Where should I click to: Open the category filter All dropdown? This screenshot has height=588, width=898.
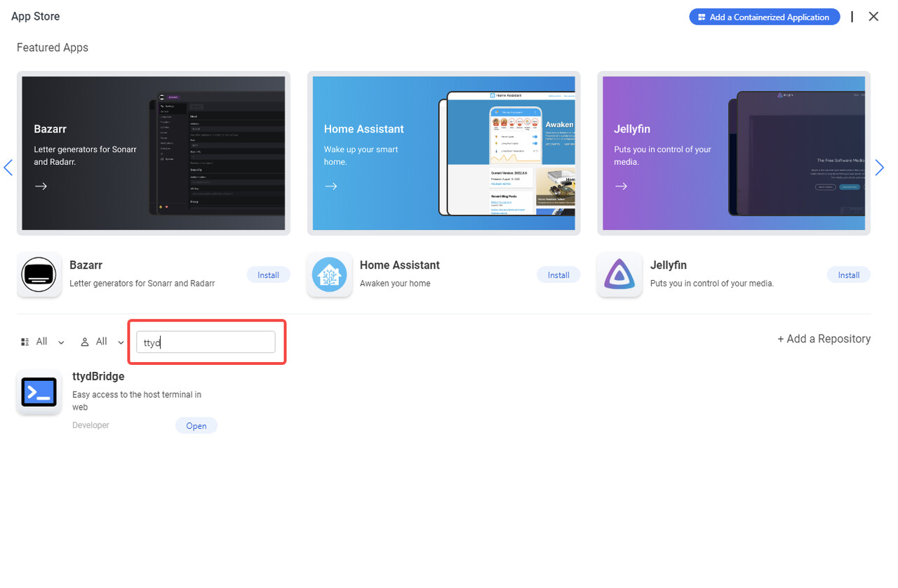tap(43, 342)
